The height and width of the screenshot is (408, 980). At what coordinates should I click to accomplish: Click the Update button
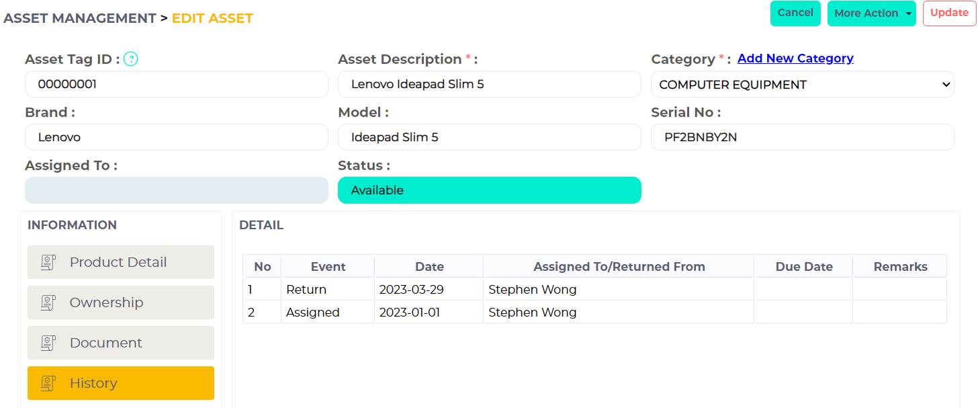948,13
